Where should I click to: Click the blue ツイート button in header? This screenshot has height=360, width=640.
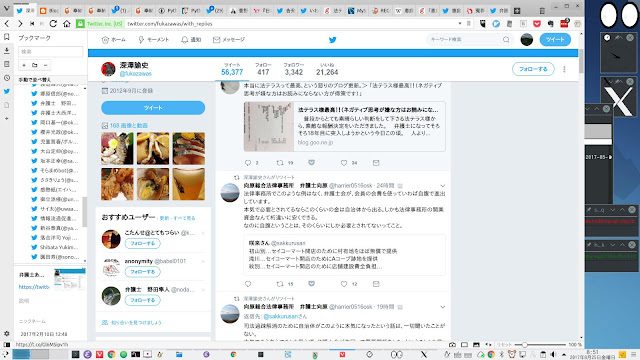tap(555, 40)
